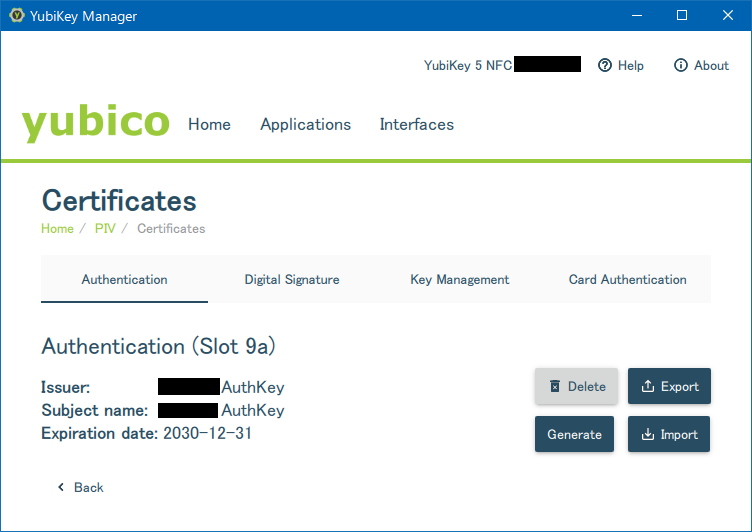Switch to the Card Authentication tab
Screen dimensions: 752x532
coord(627,279)
